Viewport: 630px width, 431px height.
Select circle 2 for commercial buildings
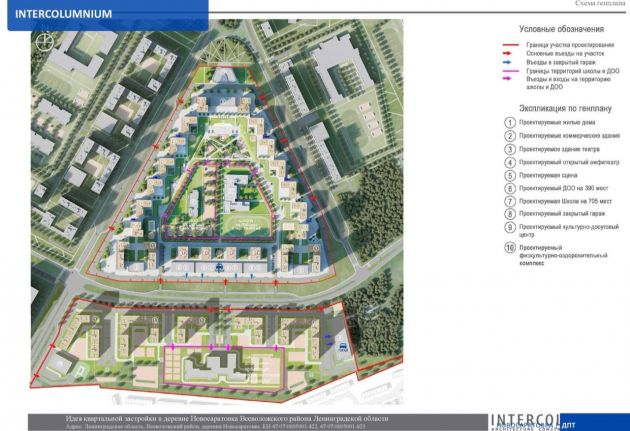coord(510,136)
